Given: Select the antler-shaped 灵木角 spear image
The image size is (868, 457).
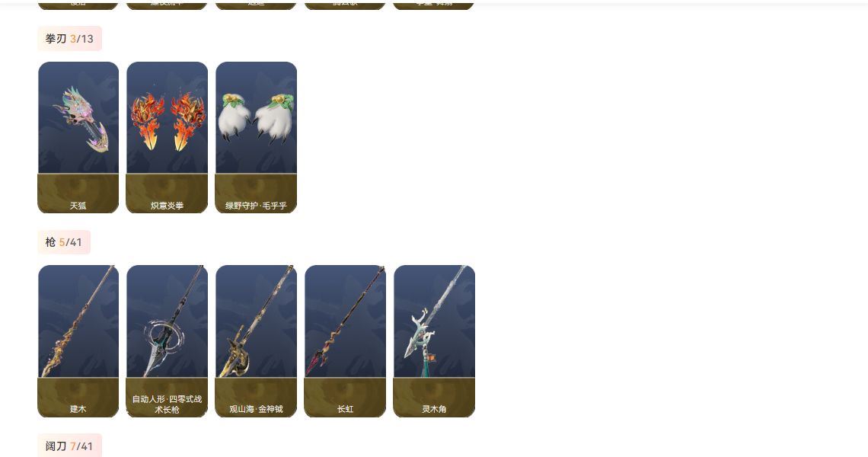Looking at the screenshot, I should 434,321.
